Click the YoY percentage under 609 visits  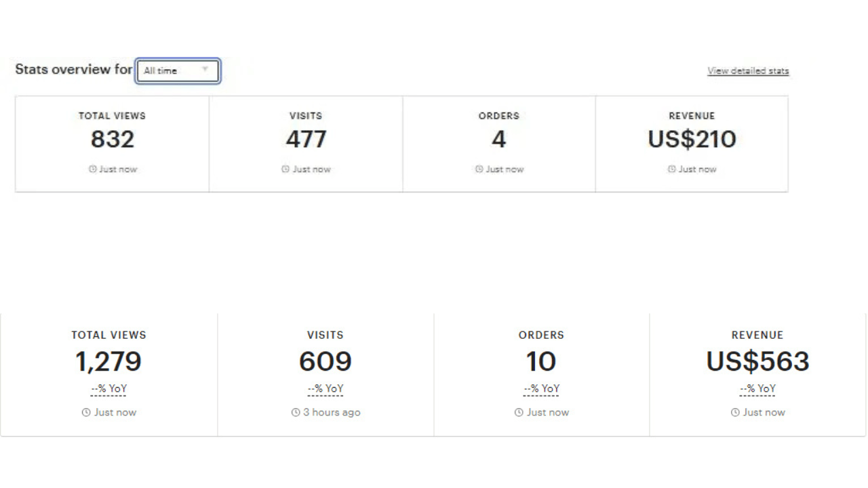pyautogui.click(x=325, y=389)
